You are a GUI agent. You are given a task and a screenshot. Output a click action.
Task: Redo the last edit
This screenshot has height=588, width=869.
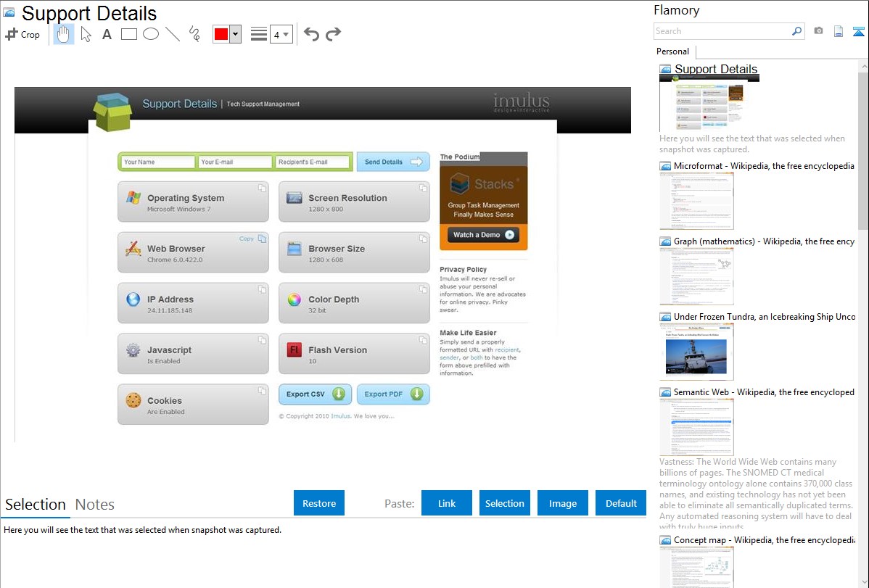pos(333,34)
